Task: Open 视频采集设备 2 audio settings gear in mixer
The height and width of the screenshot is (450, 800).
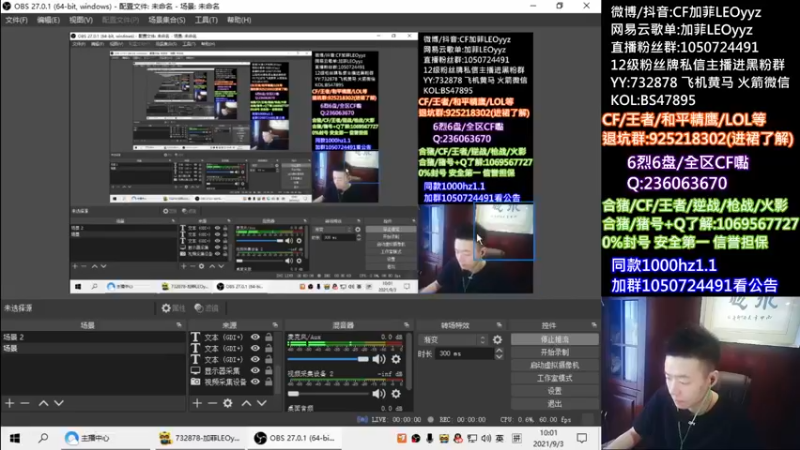Action: 396,393
